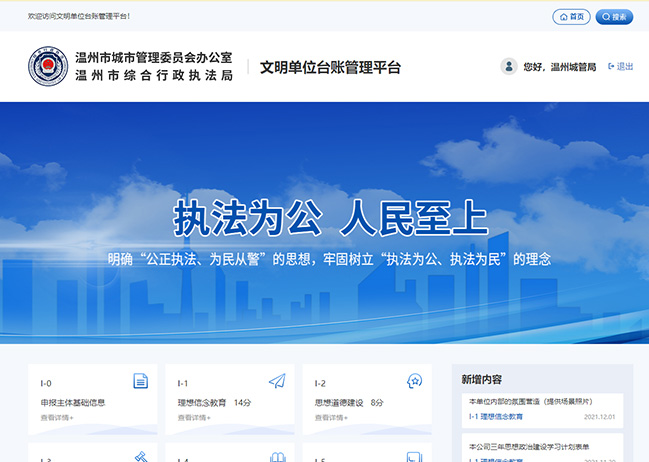Click the document icon on card I-0
This screenshot has height=462, width=649.
coord(140,381)
